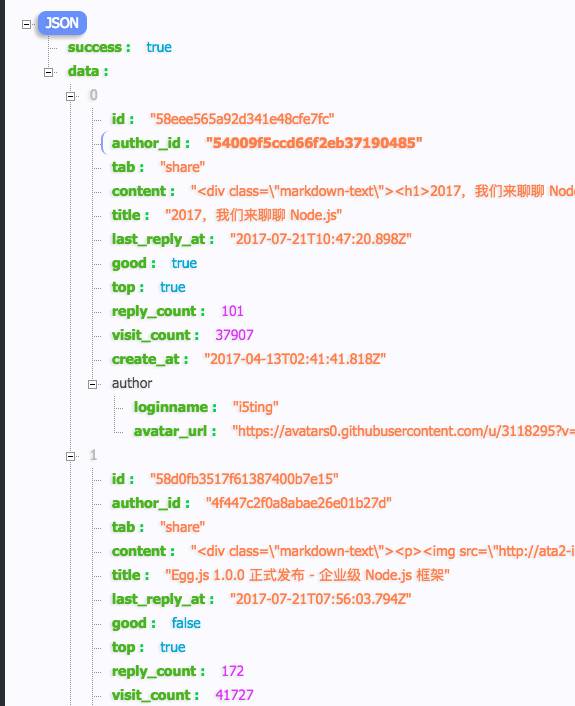Click the JSON root badge
The height and width of the screenshot is (706, 575).
pyautogui.click(x=62, y=23)
